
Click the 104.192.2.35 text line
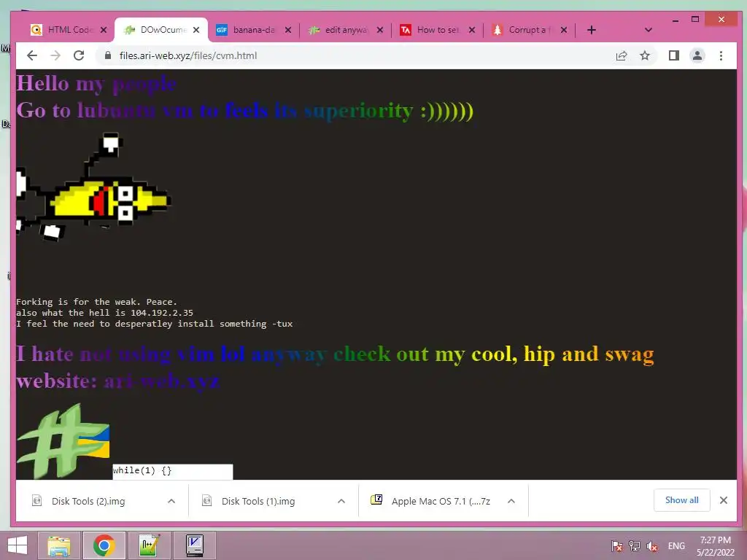(x=104, y=313)
